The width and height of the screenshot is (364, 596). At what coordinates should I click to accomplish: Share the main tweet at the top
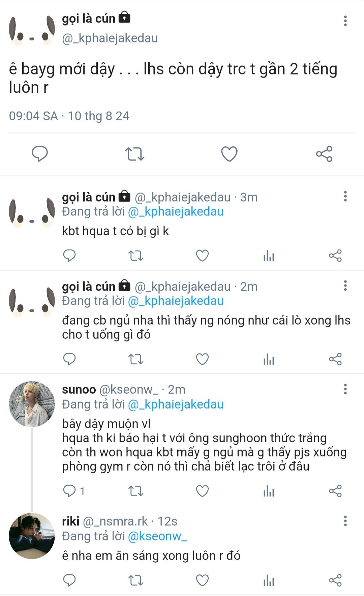324,154
